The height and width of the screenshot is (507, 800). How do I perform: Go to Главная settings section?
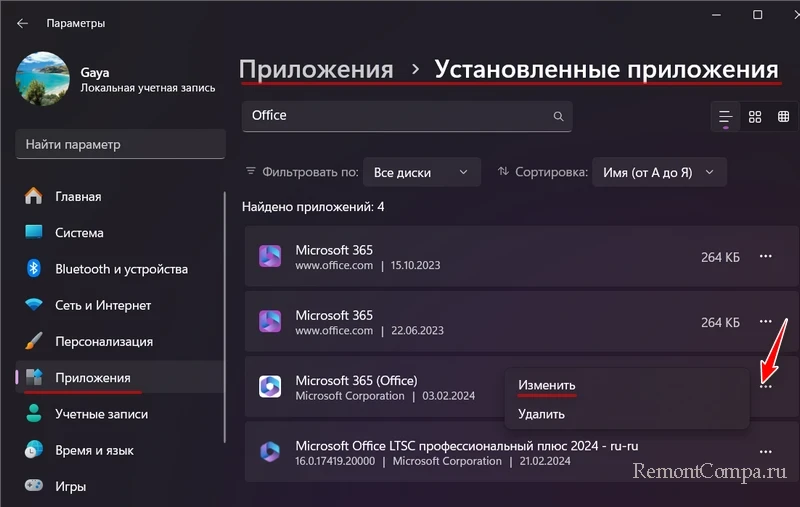(119, 196)
